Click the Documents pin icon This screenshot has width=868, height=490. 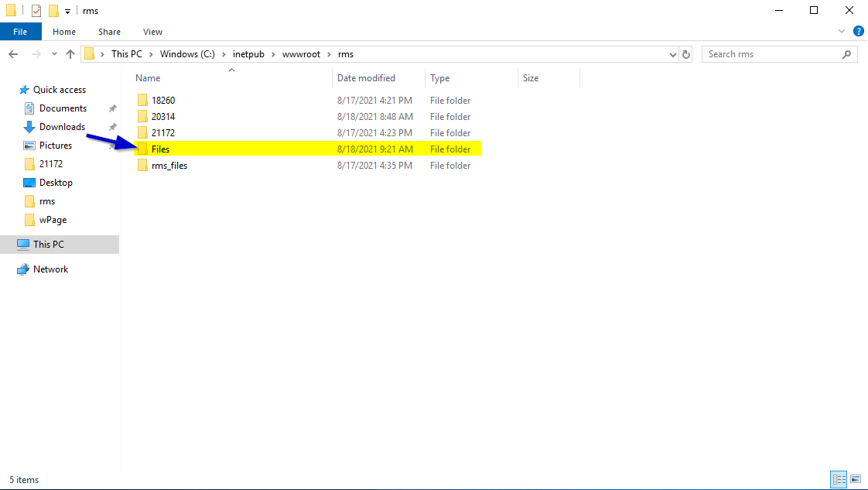112,108
